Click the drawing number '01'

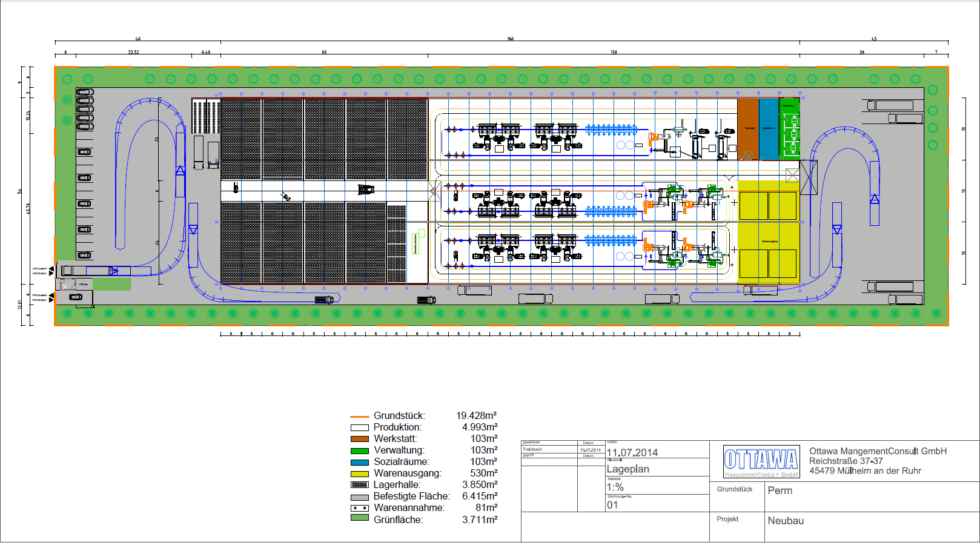coord(612,505)
